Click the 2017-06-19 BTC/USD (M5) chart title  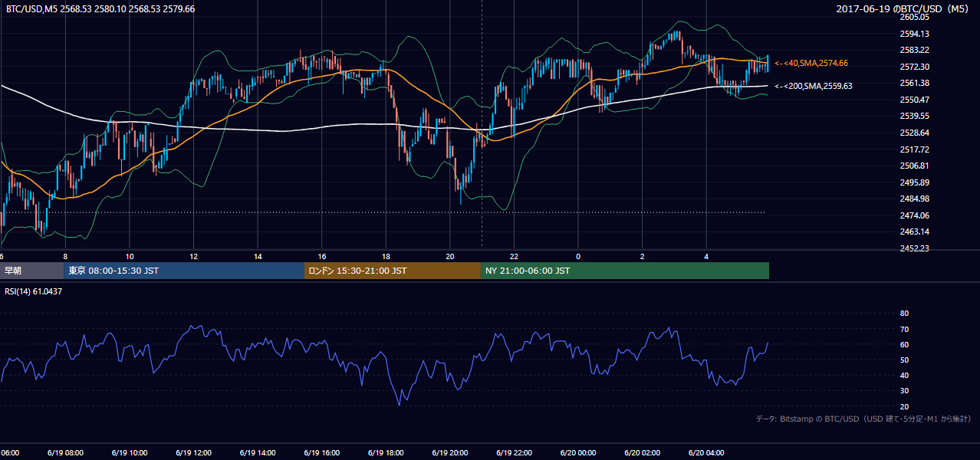pyautogui.click(x=905, y=9)
